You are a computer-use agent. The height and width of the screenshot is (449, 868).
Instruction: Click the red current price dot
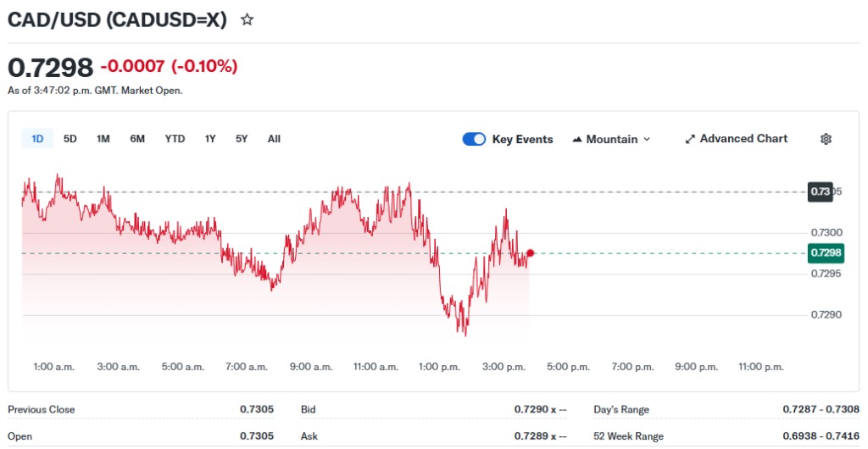coord(531,253)
